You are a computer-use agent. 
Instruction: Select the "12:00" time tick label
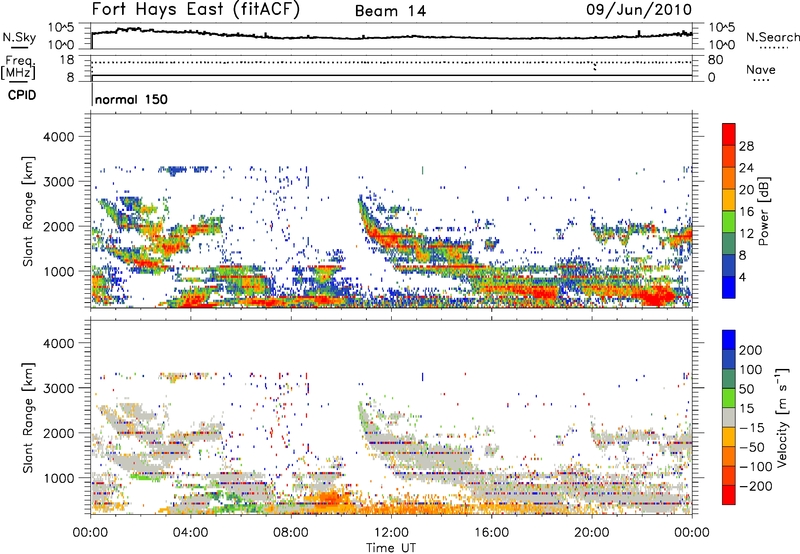391,533
